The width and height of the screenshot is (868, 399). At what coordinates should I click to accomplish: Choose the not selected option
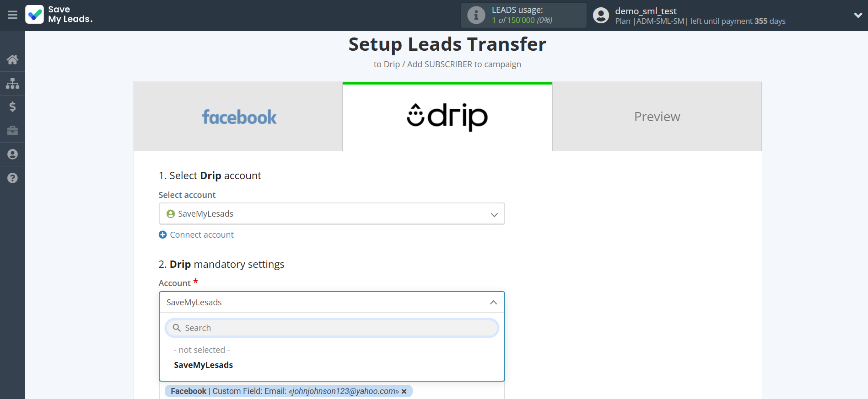[x=202, y=350]
